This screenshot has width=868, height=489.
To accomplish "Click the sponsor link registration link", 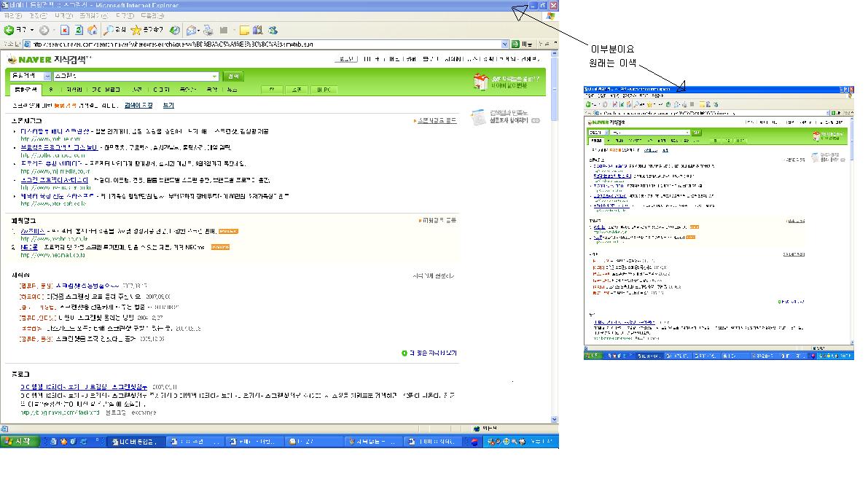I will point(437,120).
